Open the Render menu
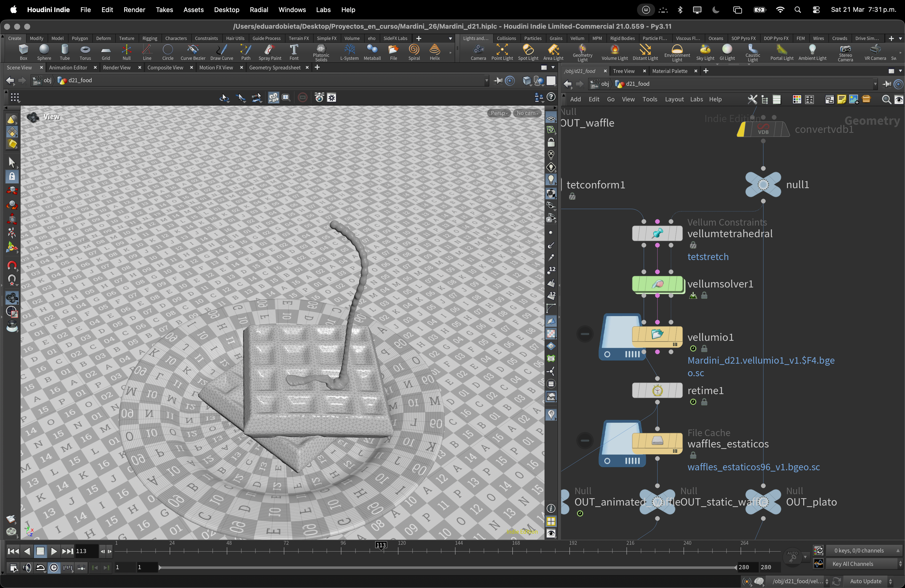 click(134, 10)
